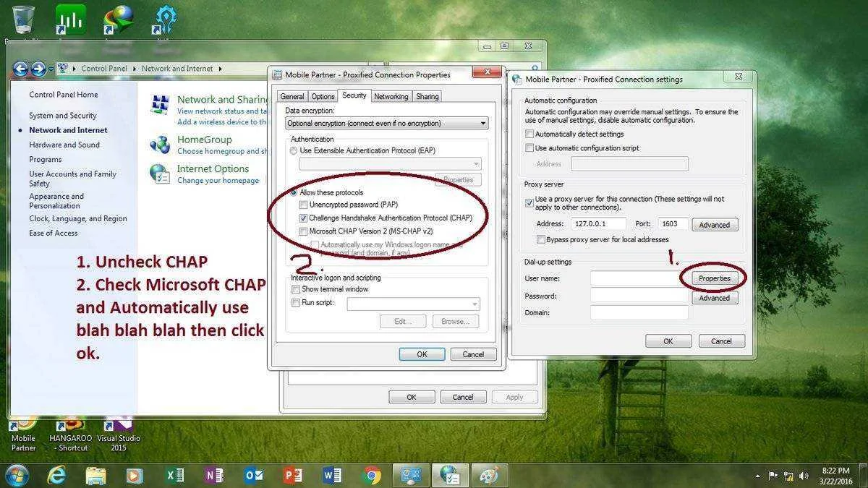Click the Control Panel icon in address bar
The image size is (868, 488).
63,69
